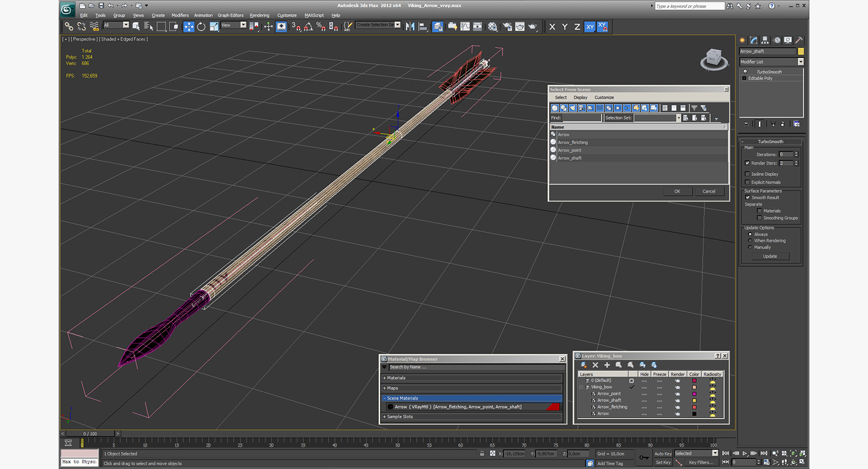The image size is (868, 469).
Task: Activate the Bind to Space Warp tool
Action: coord(94,26)
